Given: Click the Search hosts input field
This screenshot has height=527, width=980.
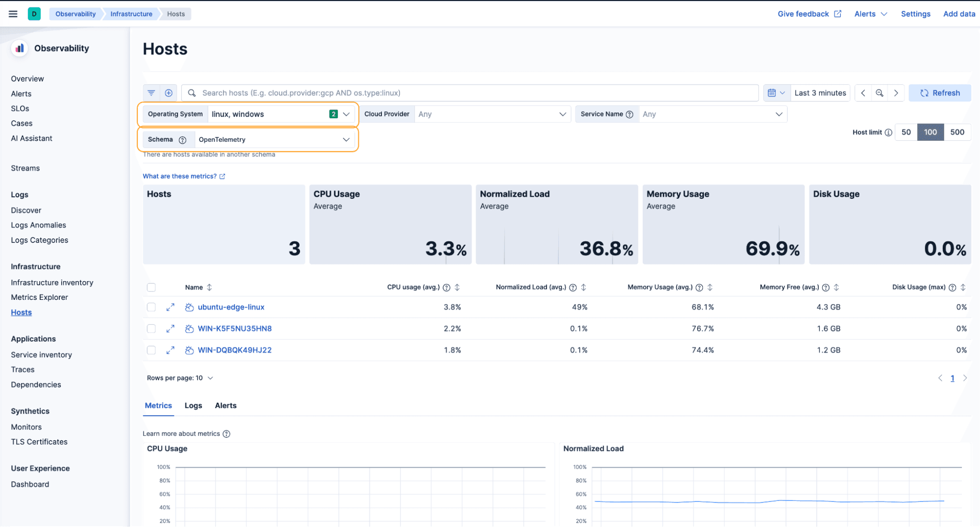Looking at the screenshot, I should point(470,93).
